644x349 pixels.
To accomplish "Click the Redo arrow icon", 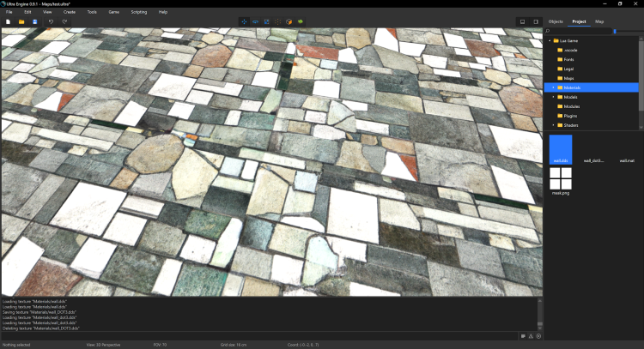I will (x=64, y=21).
